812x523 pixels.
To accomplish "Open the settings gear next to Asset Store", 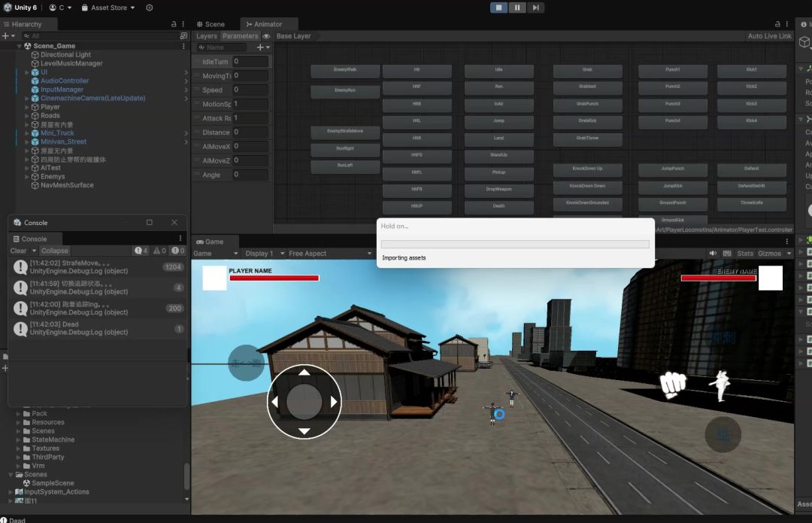I will coord(149,8).
